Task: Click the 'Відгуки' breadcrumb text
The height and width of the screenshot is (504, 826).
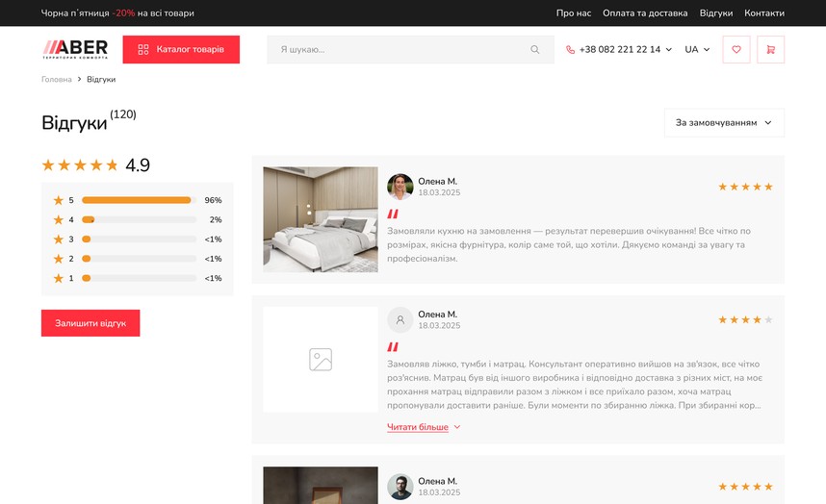Action: (x=101, y=80)
